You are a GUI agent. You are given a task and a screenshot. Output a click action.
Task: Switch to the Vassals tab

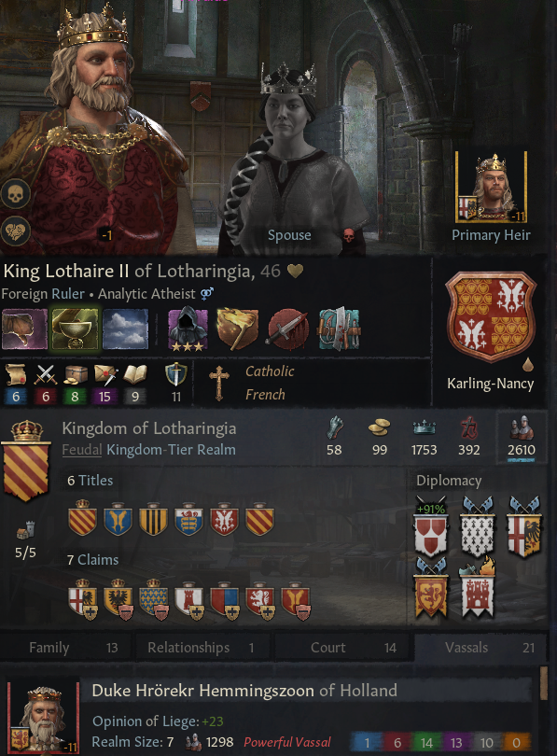[480, 647]
